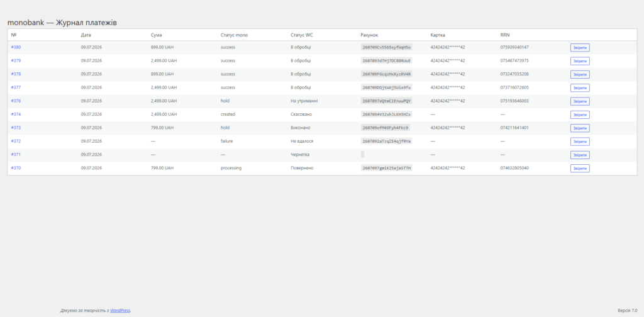Open order link #379
The image size is (644, 317).
(x=16, y=61)
